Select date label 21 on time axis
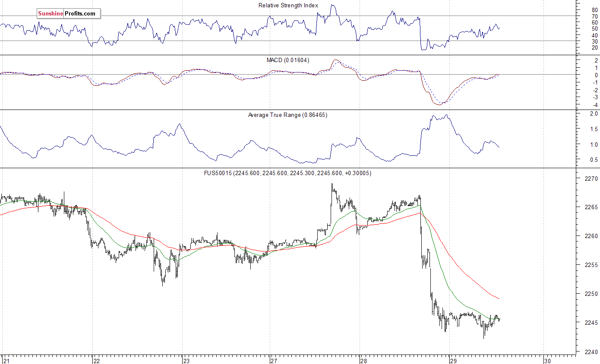The height and width of the screenshot is (364, 600). coord(6,361)
